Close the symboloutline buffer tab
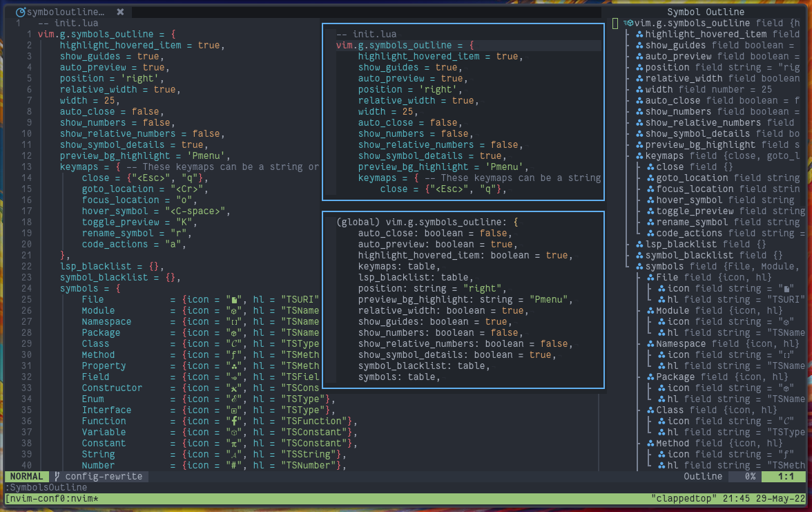This screenshot has width=812, height=512. [120, 11]
